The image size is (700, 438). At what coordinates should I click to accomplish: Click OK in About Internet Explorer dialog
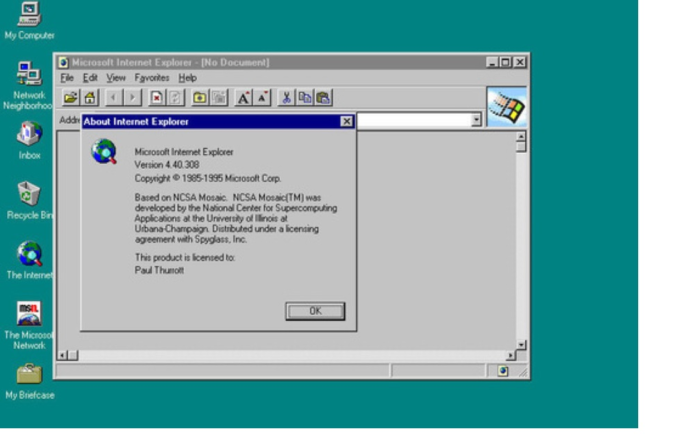(x=315, y=311)
